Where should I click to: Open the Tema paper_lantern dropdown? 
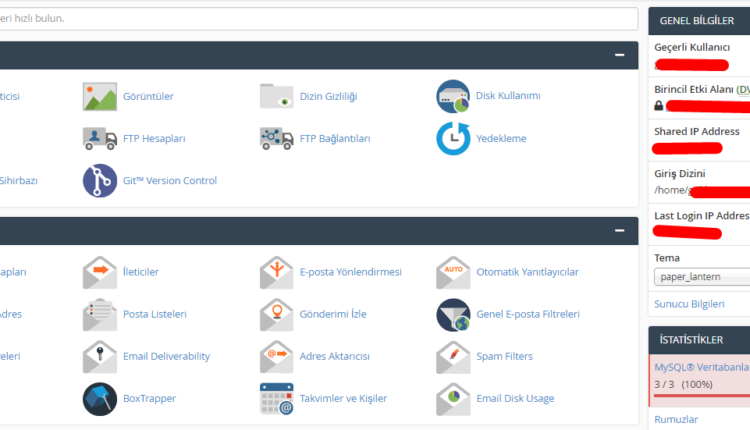tap(702, 277)
